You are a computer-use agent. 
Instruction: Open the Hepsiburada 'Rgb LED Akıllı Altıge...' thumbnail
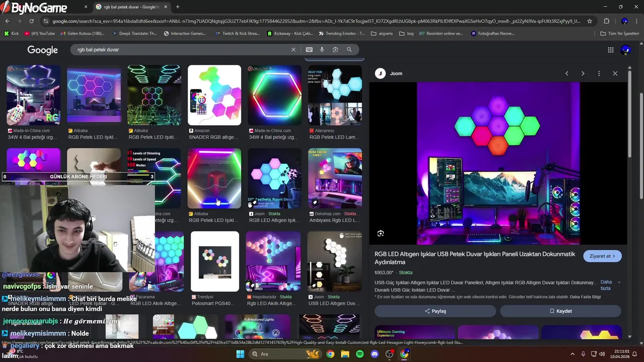273,261
